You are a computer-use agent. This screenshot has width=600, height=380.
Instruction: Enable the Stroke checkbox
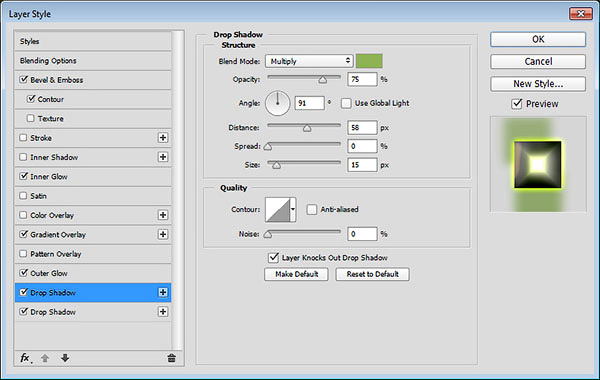(x=23, y=137)
